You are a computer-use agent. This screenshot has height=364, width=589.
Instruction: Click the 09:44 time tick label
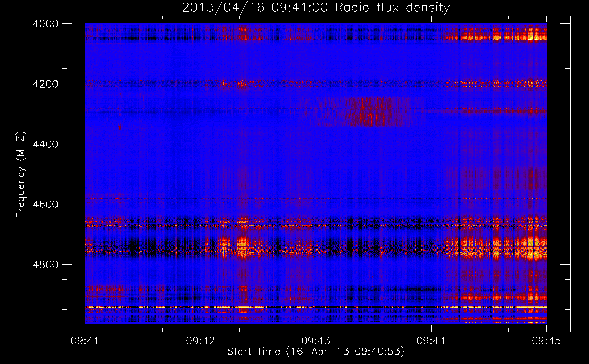coord(431,341)
